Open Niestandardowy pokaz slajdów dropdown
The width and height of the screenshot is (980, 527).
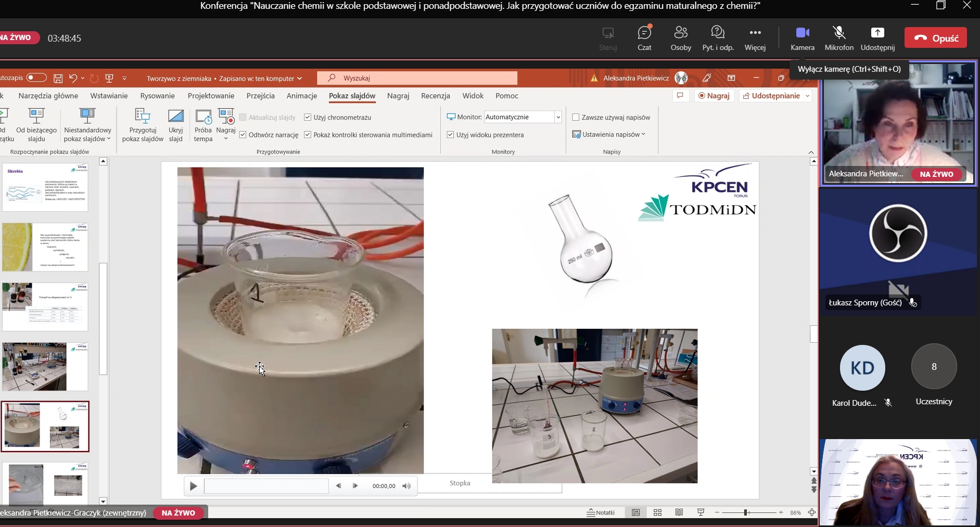pos(87,125)
